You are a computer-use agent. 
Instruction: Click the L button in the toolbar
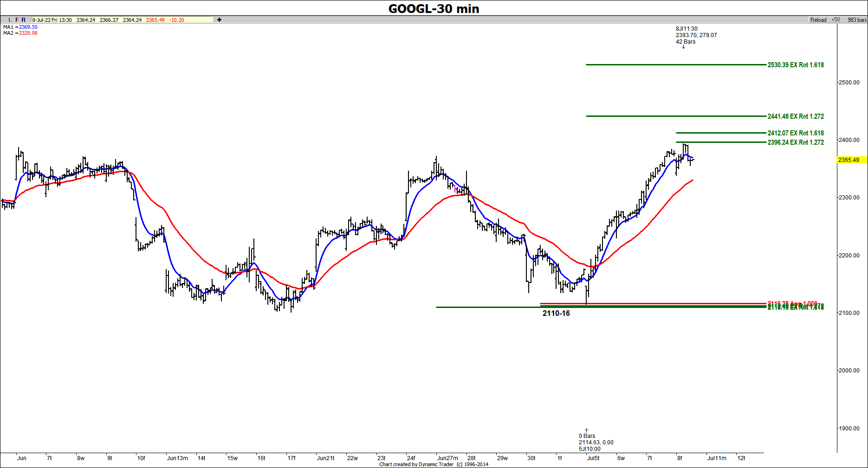click(10, 20)
